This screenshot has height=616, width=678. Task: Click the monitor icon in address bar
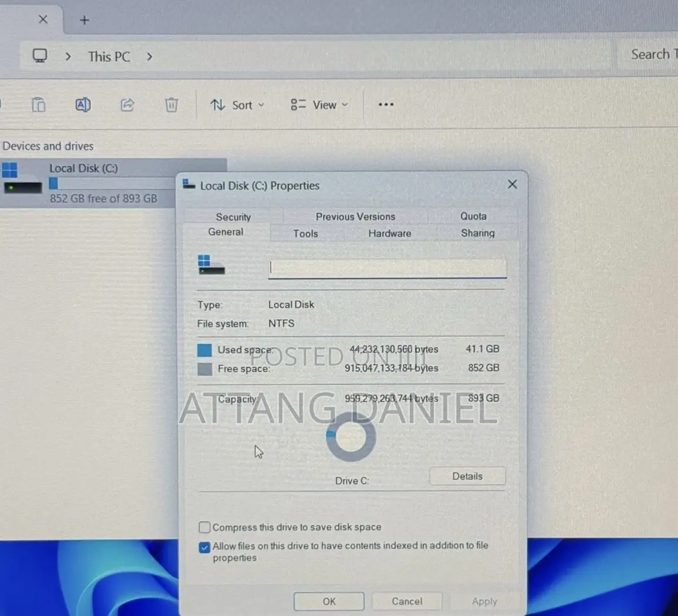click(x=40, y=56)
